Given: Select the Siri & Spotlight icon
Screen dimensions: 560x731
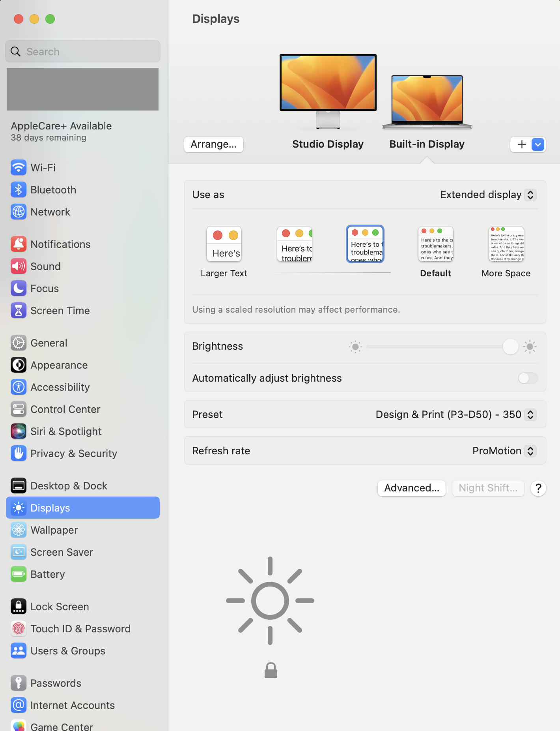Looking at the screenshot, I should click(x=19, y=431).
